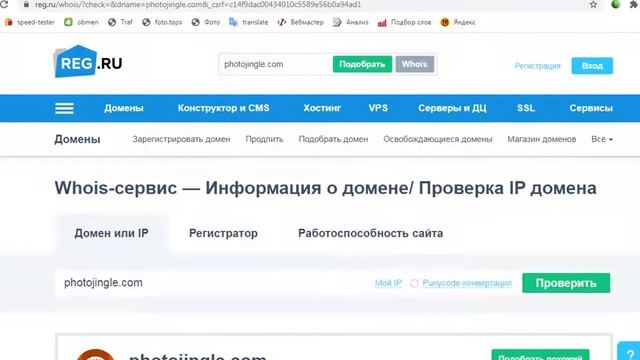Open the translate bookmark
Image resolution: width=640 pixels, height=360 pixels.
click(249, 22)
